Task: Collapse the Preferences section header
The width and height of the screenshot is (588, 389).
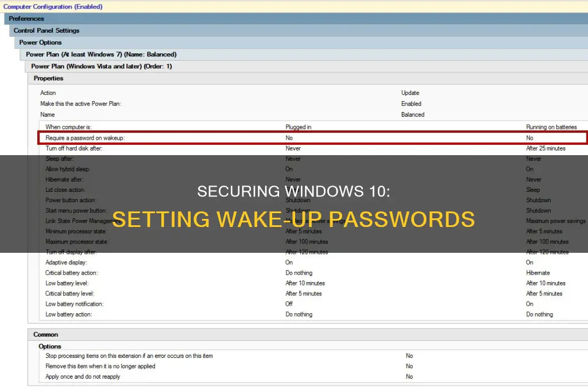Action: click(296, 18)
